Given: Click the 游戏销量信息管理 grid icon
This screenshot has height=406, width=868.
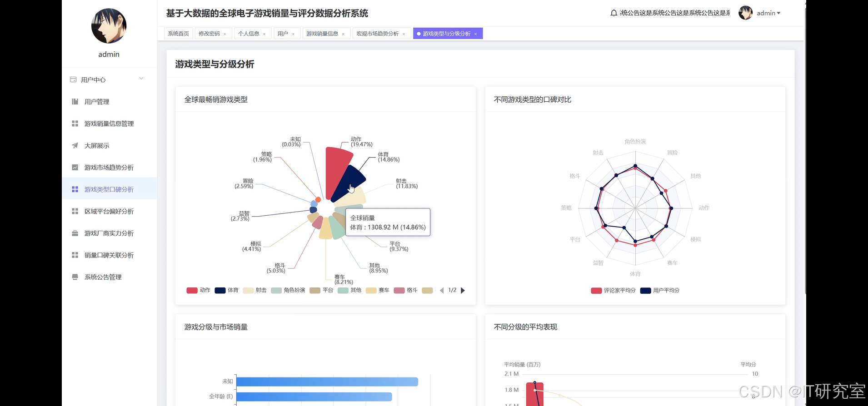Looking at the screenshot, I should click(x=75, y=124).
